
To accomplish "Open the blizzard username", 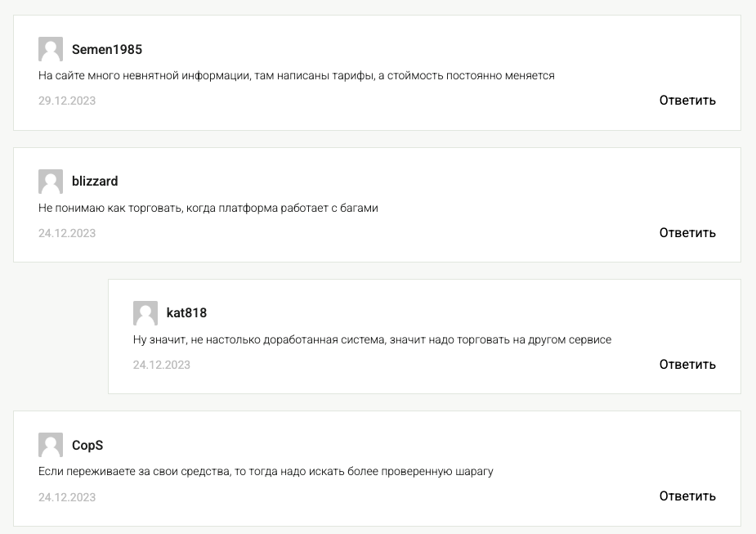I will pyautogui.click(x=95, y=182).
